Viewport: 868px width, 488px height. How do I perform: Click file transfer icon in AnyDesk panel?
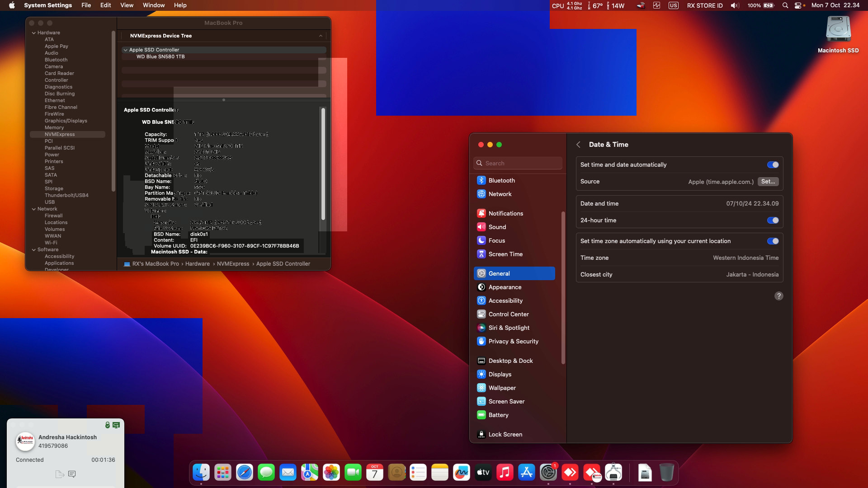pyautogui.click(x=59, y=474)
